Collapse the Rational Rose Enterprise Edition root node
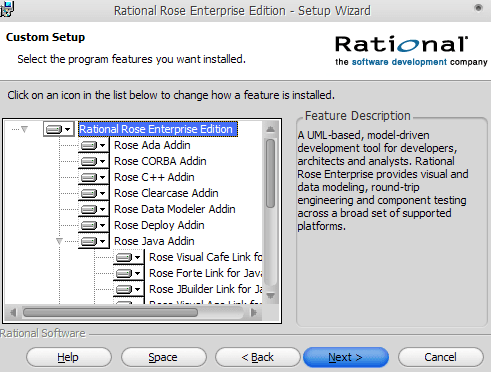 coord(24,129)
